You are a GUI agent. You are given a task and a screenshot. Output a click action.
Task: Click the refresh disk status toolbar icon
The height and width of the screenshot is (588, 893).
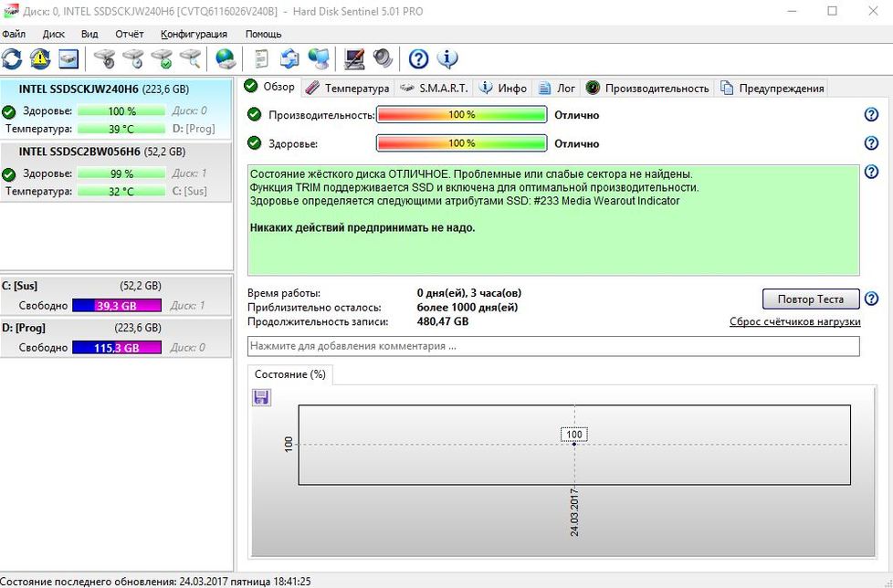coord(12,59)
